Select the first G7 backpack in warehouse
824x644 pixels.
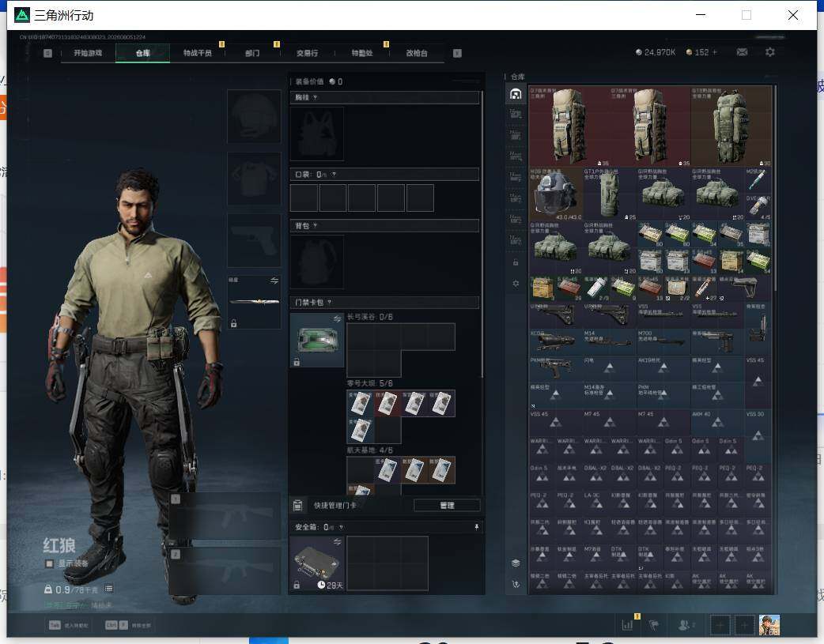pos(569,126)
